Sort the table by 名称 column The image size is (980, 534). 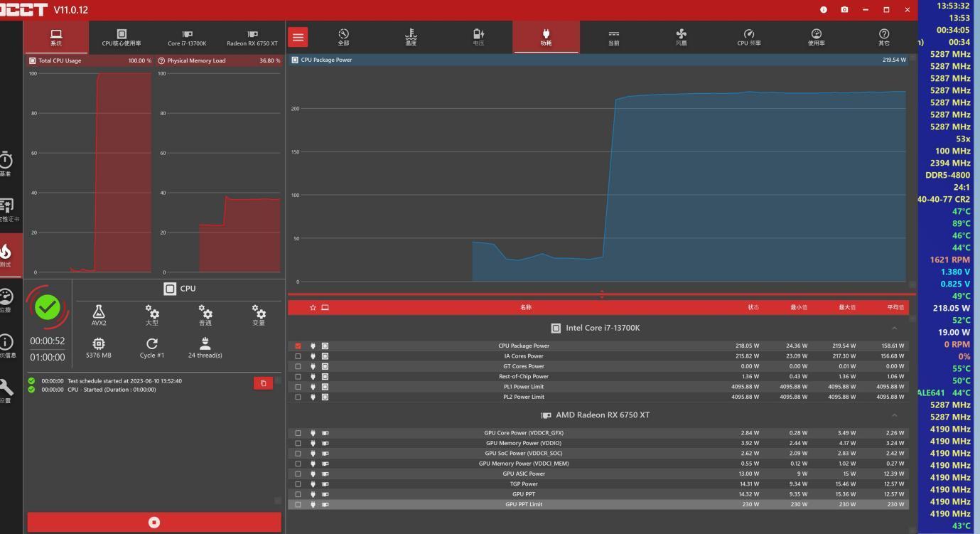click(525, 307)
